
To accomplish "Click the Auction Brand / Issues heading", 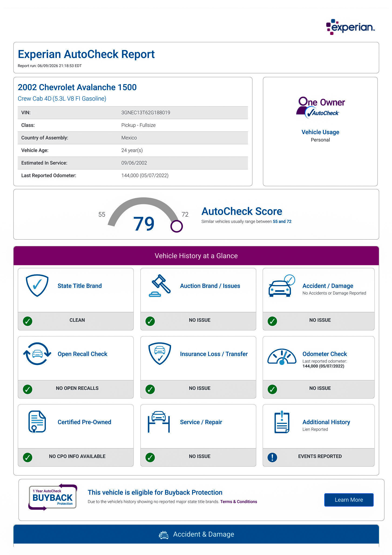I will coord(210,286).
